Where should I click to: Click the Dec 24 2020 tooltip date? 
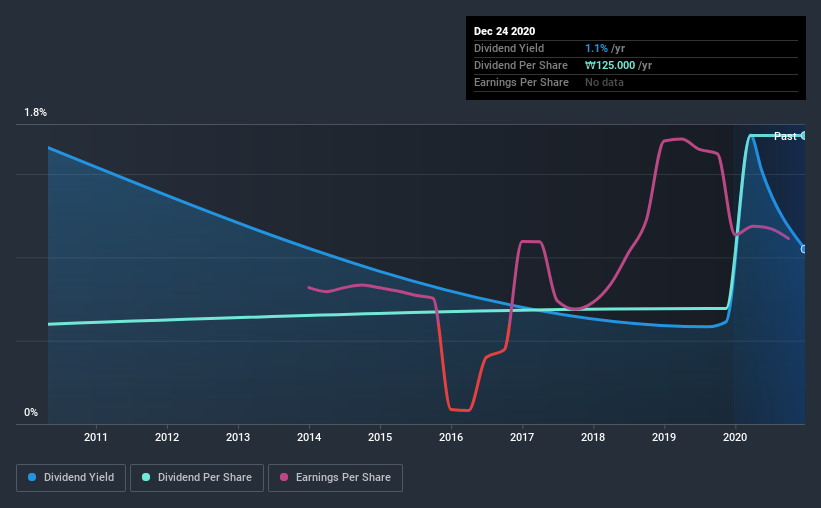pos(504,31)
